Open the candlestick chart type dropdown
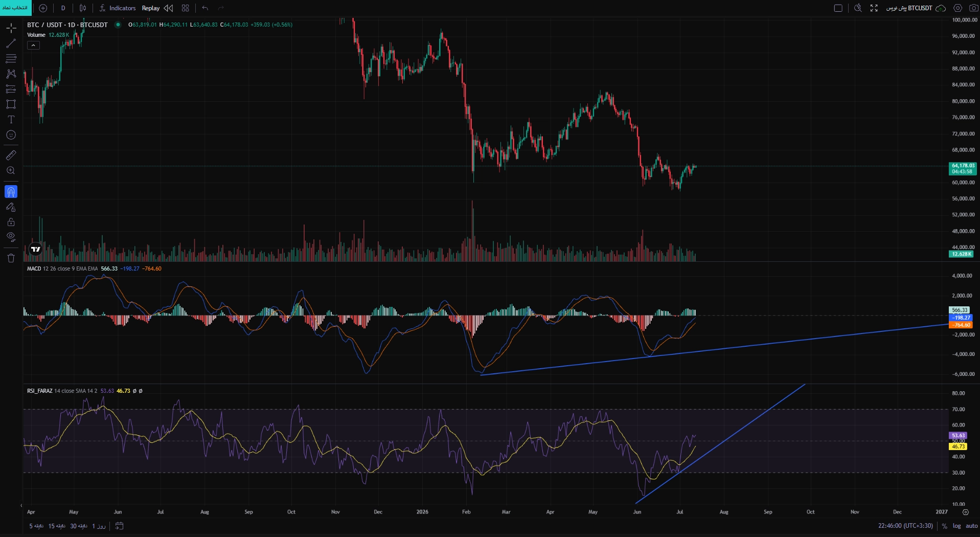This screenshot has width=980, height=537. point(83,8)
